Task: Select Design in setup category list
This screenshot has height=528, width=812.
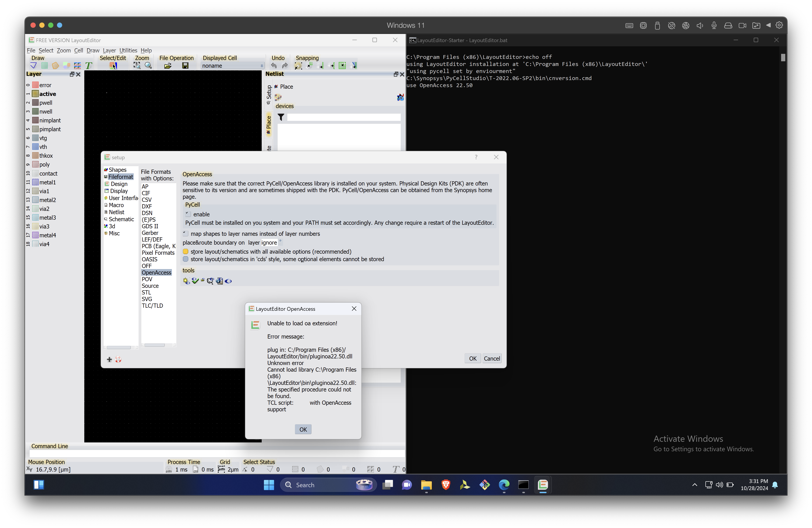Action: (119, 184)
